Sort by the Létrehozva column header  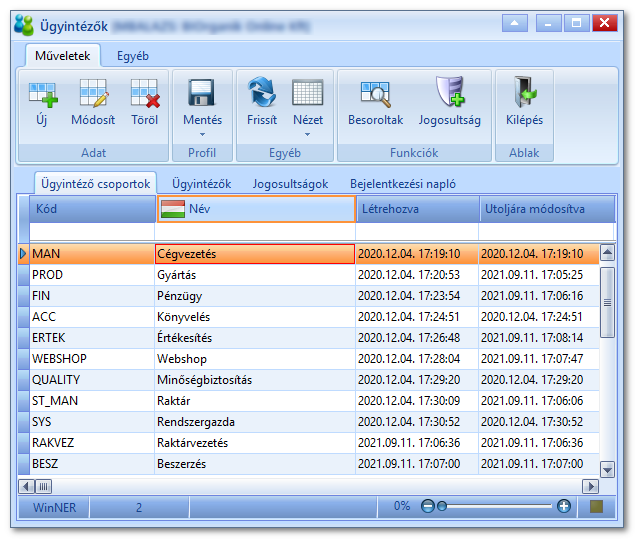pyautogui.click(x=418, y=209)
